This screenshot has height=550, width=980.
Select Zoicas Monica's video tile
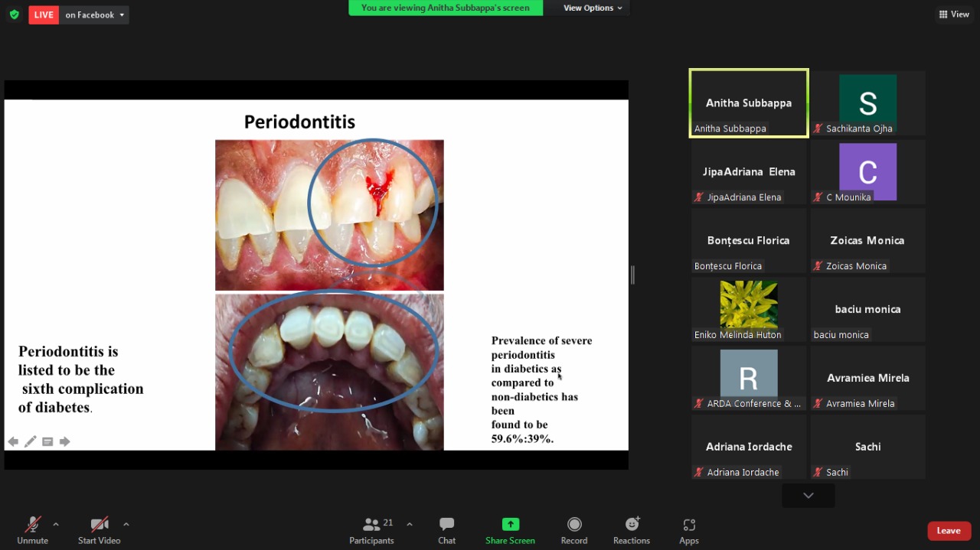tap(867, 241)
